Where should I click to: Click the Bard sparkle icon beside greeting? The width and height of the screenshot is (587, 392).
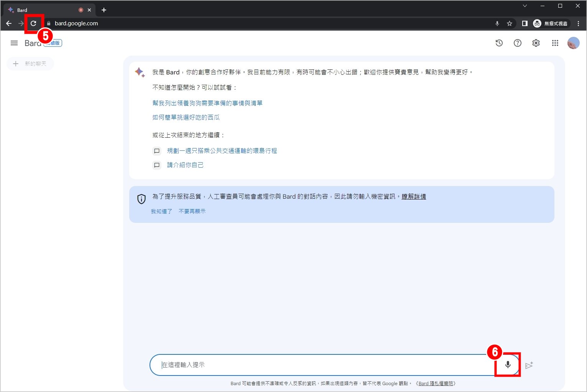(x=140, y=72)
